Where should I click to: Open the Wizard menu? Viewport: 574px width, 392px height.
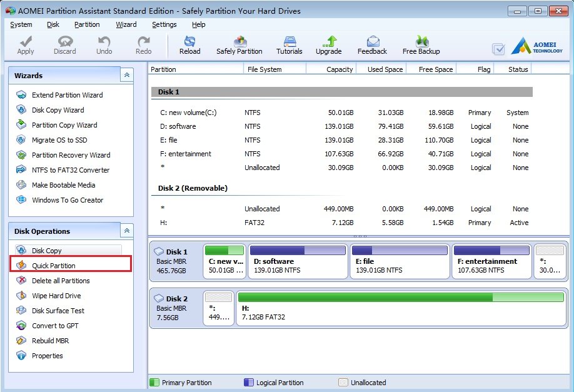pyautogui.click(x=126, y=24)
